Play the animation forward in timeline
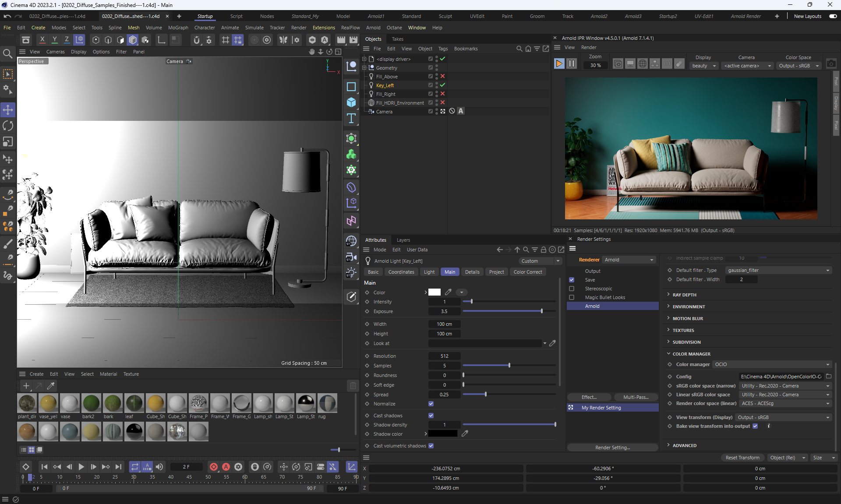841x504 pixels. coord(81,467)
